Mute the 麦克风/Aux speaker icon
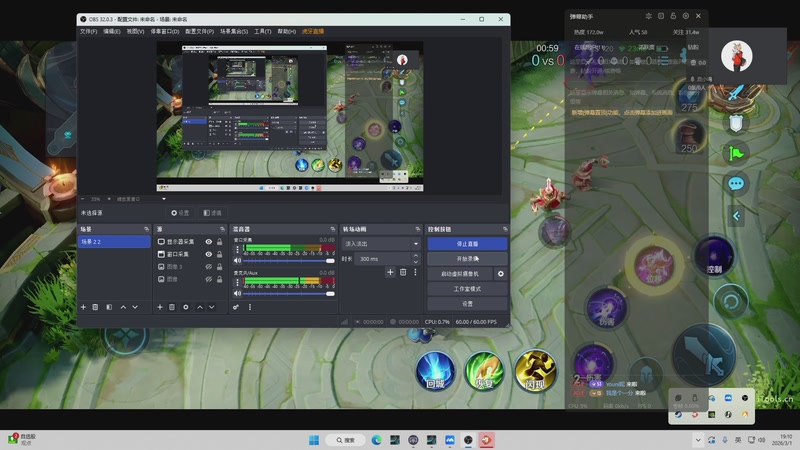Screen dimensions: 800x450 coord(237,293)
